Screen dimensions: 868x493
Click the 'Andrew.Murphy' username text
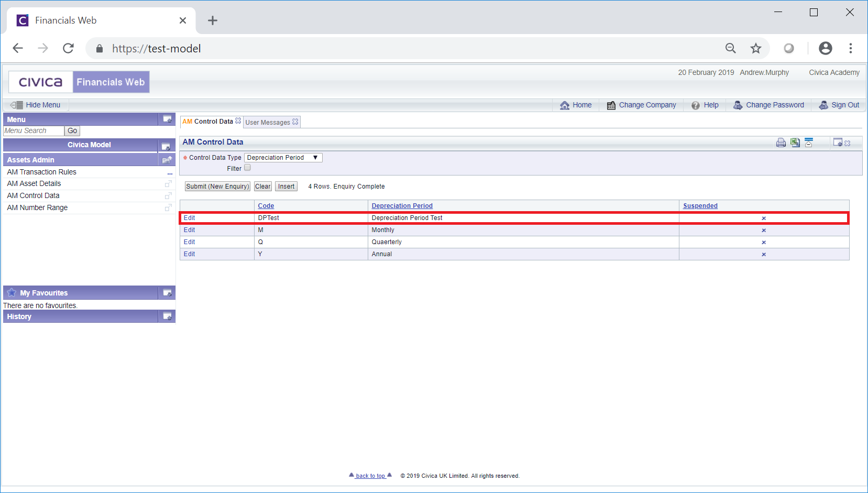coord(764,72)
